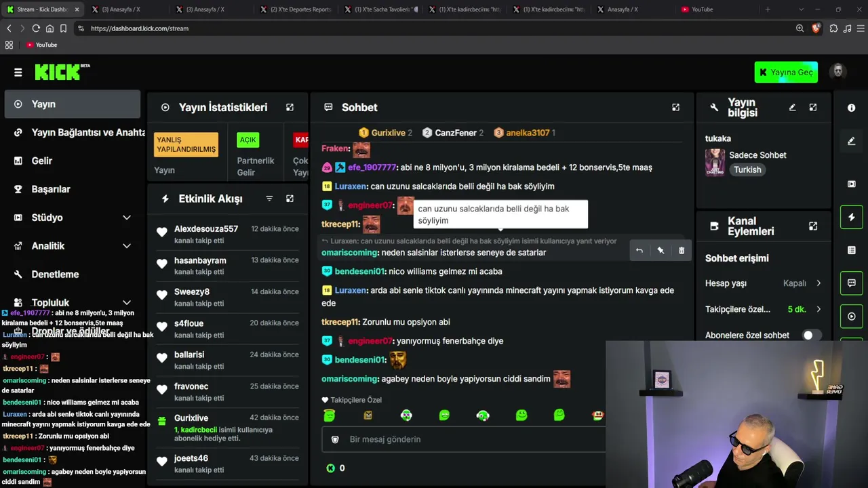Open the browser extensions puzzle icon
This screenshot has width=868, height=488.
pos(833,28)
